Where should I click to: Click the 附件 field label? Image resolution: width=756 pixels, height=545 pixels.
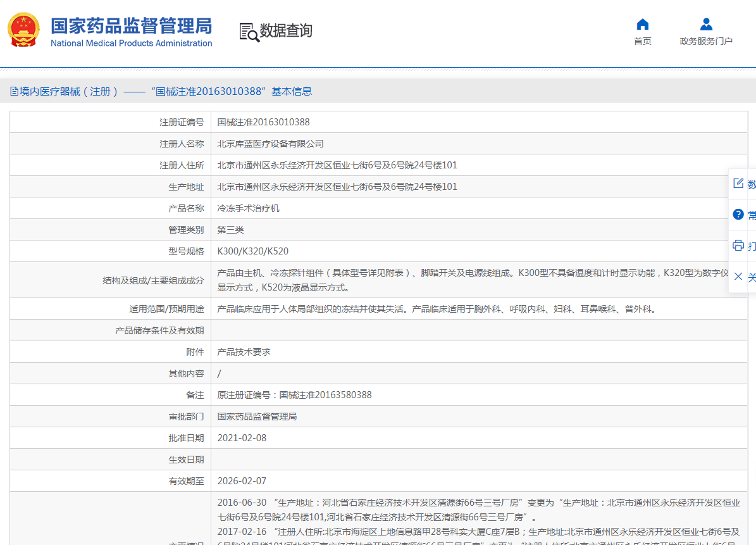coord(195,352)
